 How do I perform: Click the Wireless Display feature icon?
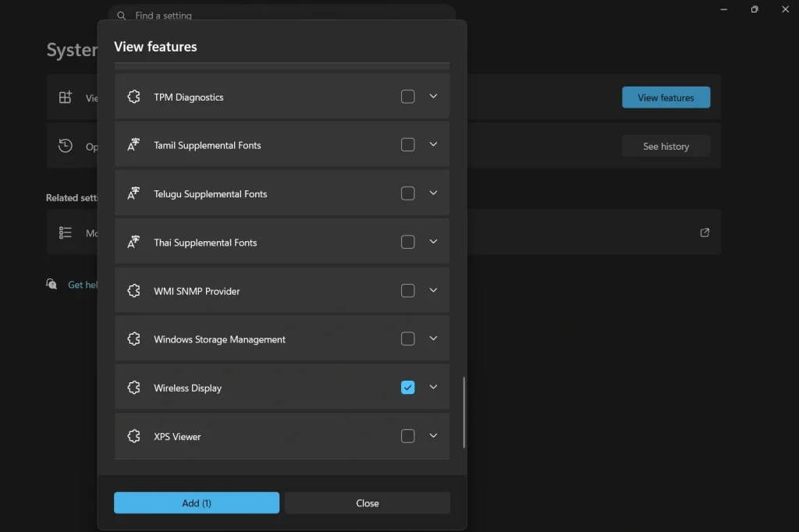[133, 388]
